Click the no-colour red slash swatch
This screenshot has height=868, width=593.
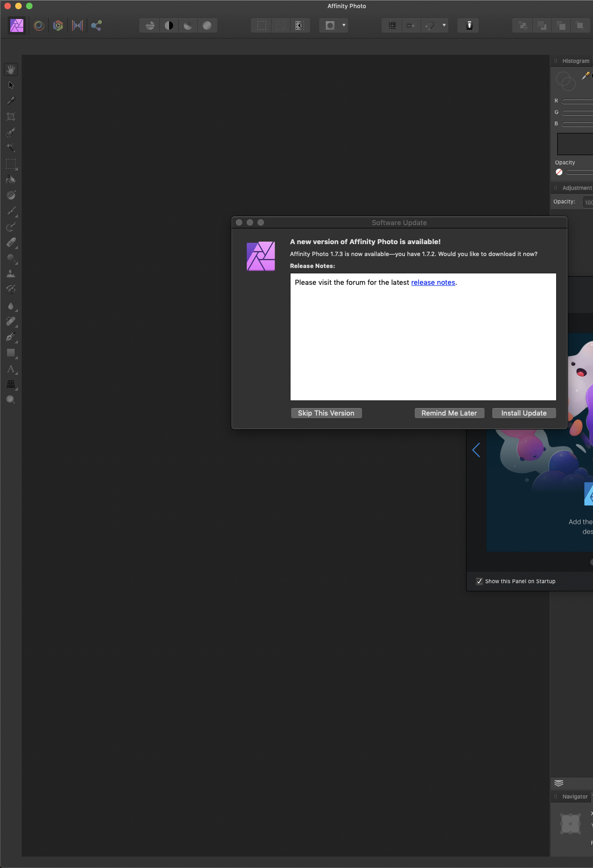pos(559,172)
